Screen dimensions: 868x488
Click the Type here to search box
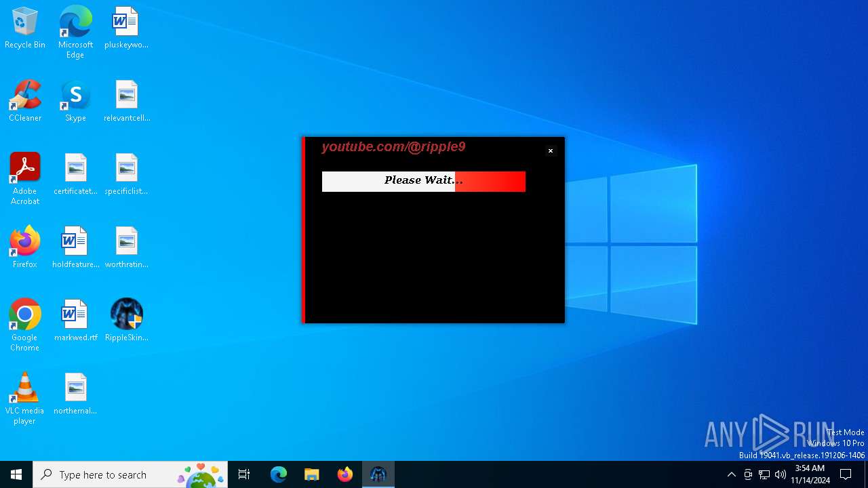[130, 474]
